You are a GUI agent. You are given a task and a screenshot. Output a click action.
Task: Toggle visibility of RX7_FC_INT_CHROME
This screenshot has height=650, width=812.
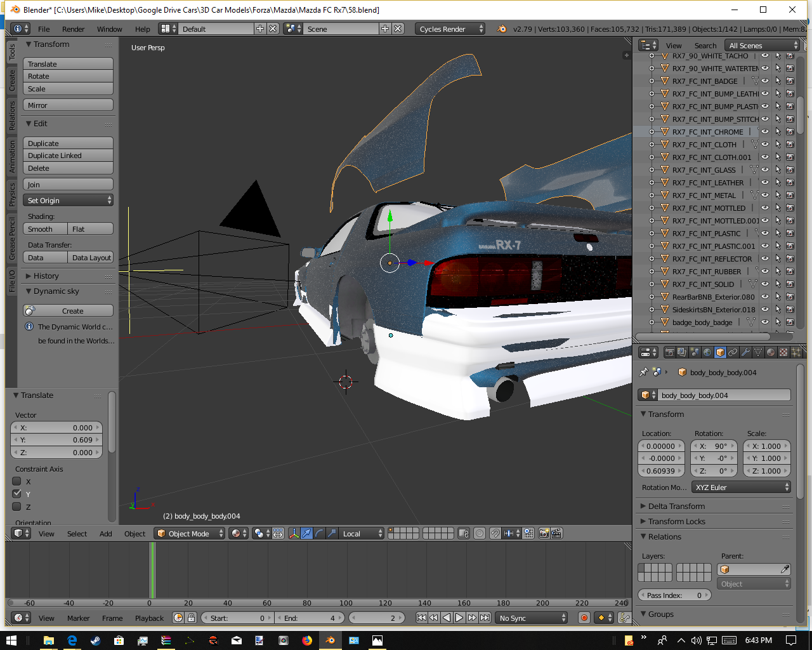pos(765,131)
